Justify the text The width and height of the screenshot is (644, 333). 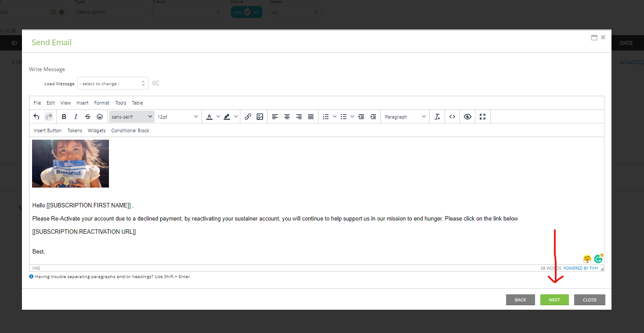click(311, 117)
